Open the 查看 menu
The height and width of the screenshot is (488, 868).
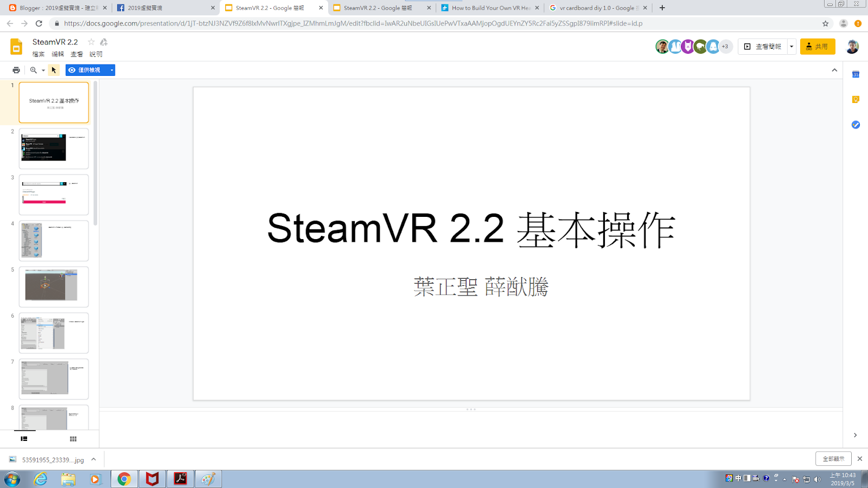(77, 54)
